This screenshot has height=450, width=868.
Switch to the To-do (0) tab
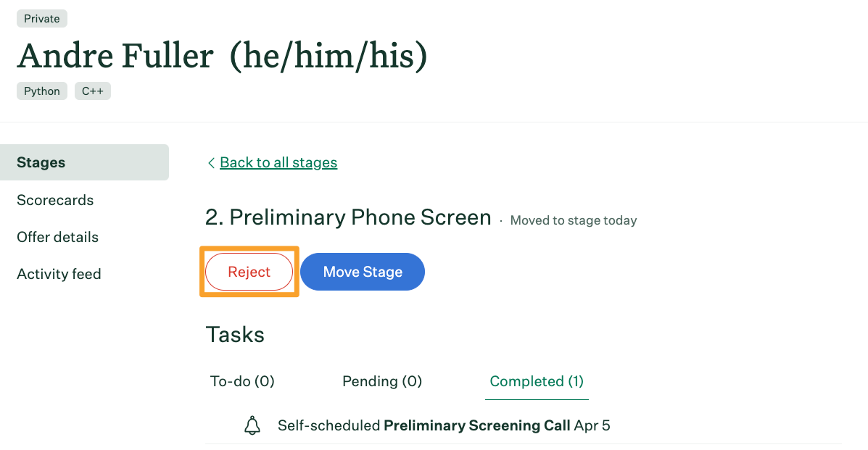click(242, 381)
